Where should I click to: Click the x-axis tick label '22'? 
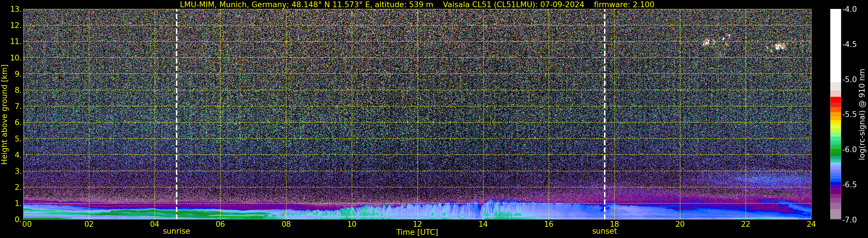[746, 224]
